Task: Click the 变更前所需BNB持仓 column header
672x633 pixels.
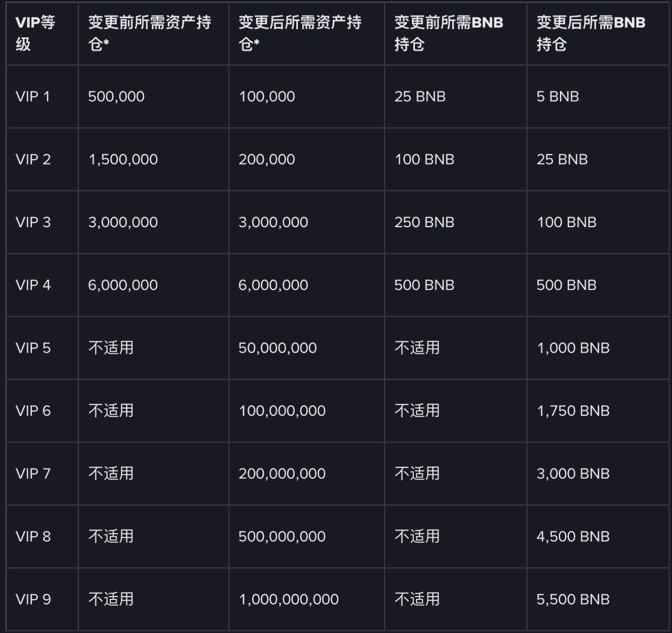Action: click(449, 33)
